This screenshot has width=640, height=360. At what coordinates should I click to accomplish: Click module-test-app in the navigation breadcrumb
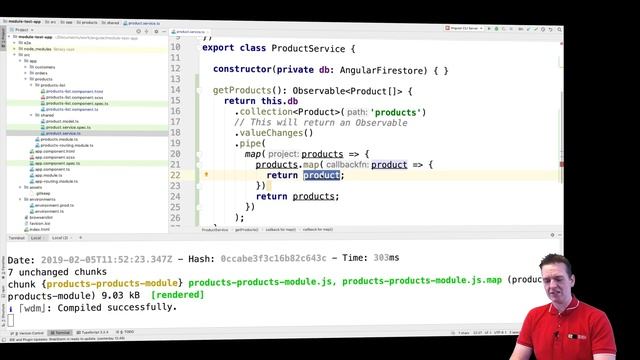click(x=22, y=21)
